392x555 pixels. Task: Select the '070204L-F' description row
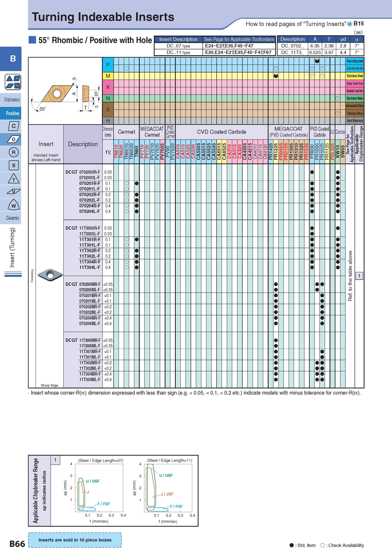coord(90,211)
